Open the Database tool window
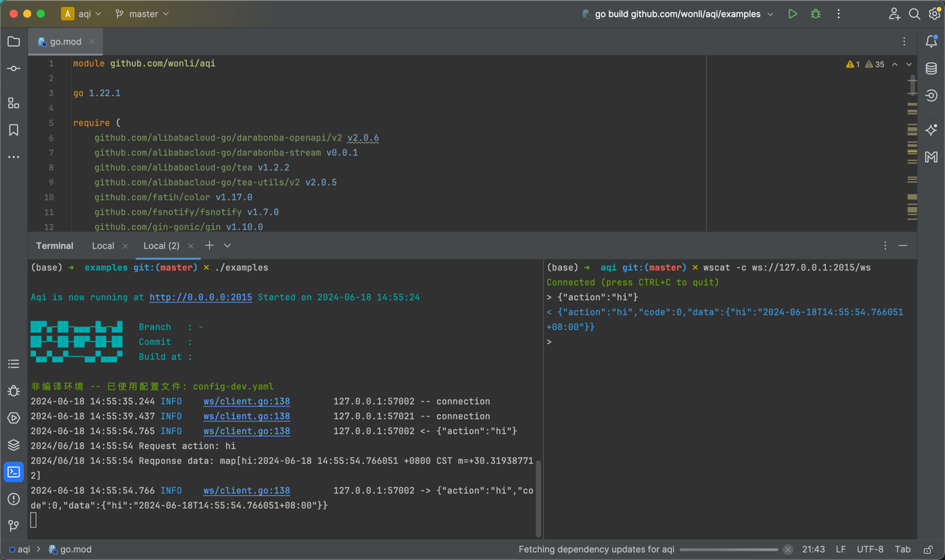Image resolution: width=945 pixels, height=560 pixels. [x=931, y=69]
